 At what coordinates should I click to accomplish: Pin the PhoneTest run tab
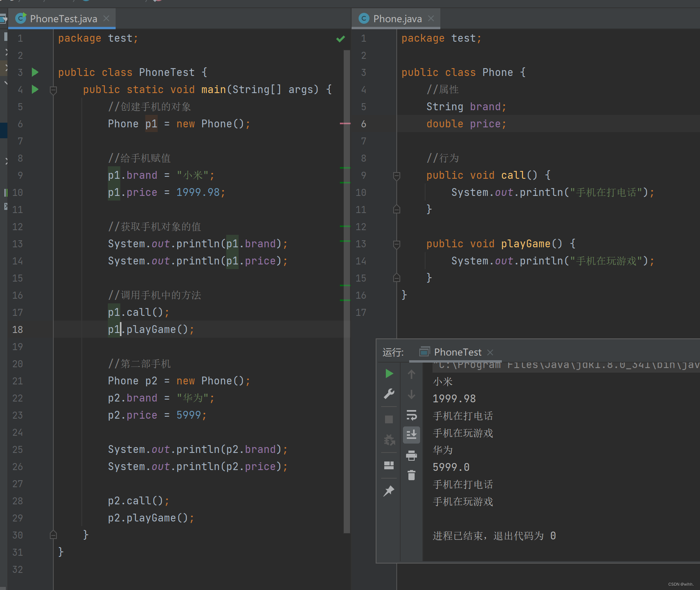pos(389,491)
